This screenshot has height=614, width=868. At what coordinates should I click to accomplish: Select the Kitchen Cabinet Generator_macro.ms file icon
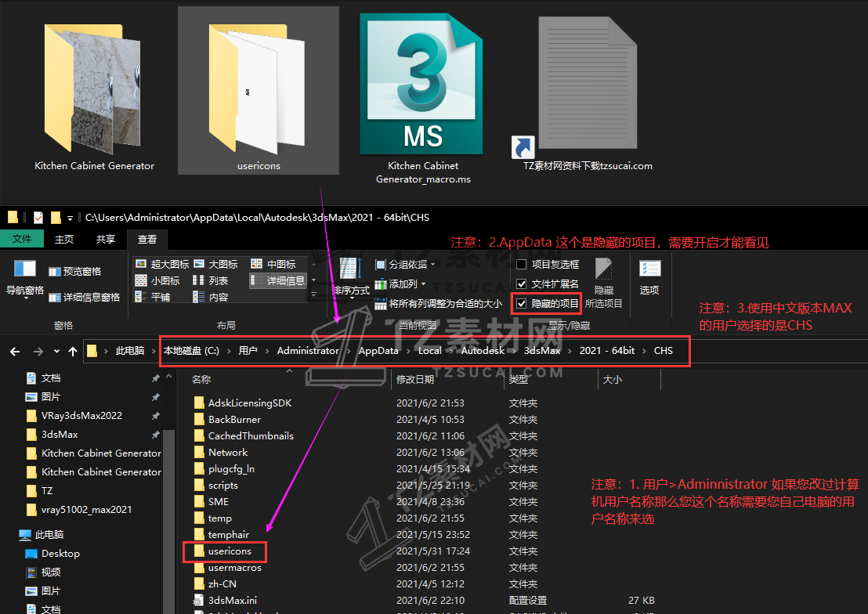pos(421,84)
